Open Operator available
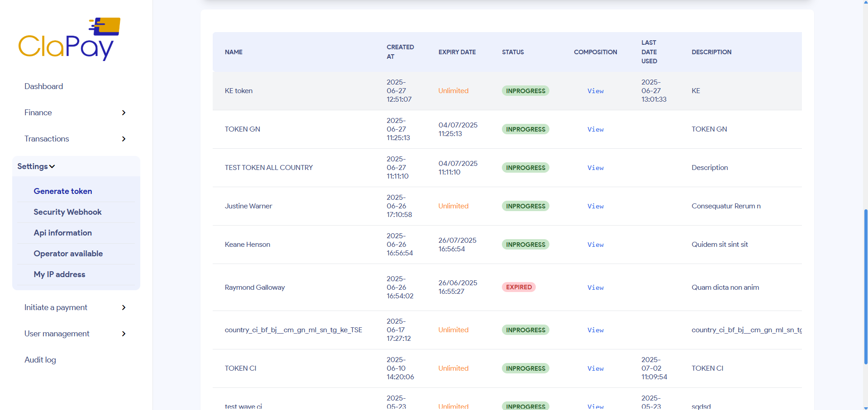Viewport: 868px width, 410px height. click(68, 253)
